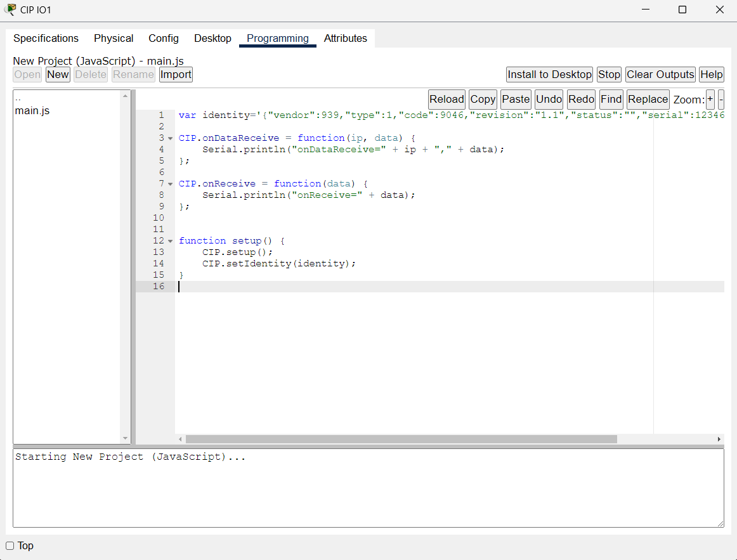The image size is (737, 560).
Task: Open the Desktop tab
Action: (x=212, y=38)
